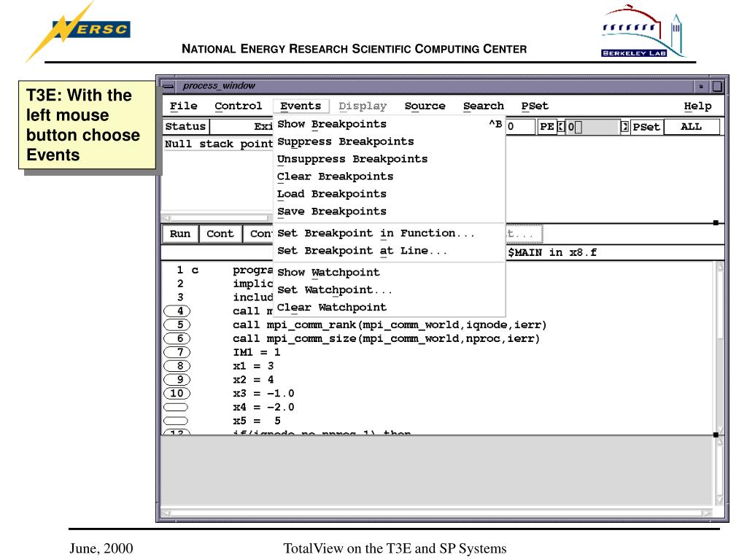Click the Cont button

pos(220,234)
